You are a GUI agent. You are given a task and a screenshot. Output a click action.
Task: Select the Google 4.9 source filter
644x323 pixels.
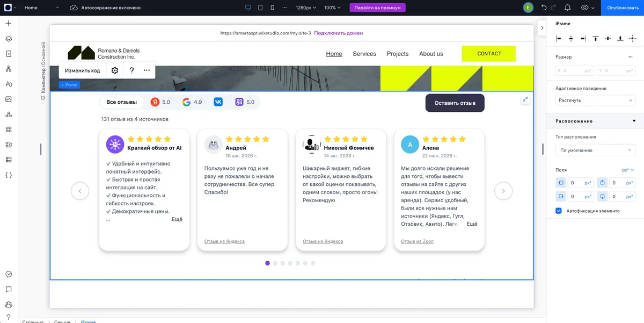192,102
